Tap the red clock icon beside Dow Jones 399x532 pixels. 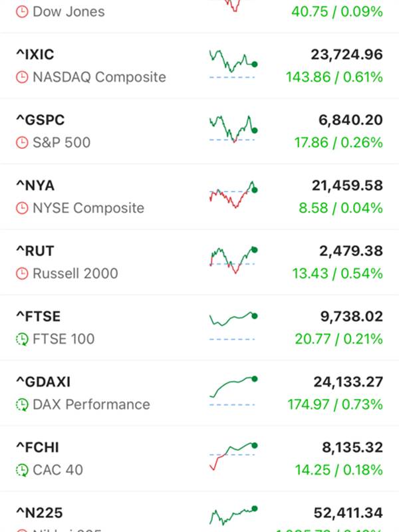(x=22, y=11)
